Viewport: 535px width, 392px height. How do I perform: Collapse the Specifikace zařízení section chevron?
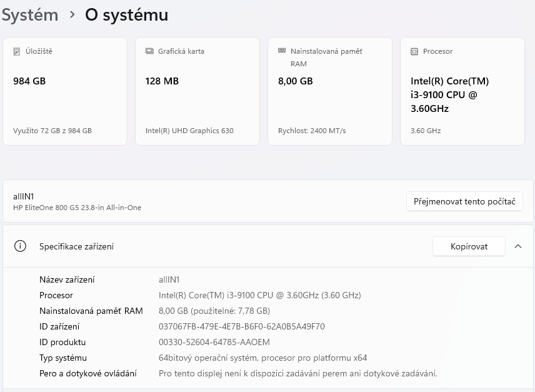[x=518, y=246]
